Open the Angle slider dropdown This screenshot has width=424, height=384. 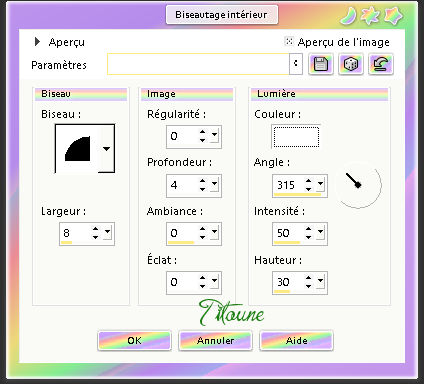pyautogui.click(x=320, y=184)
